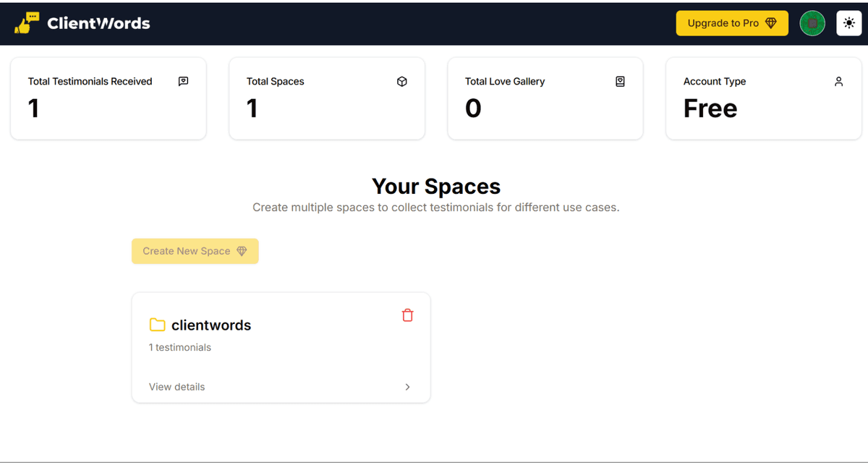Expand clientwords space with the right chevron
868x465 pixels.
(407, 387)
